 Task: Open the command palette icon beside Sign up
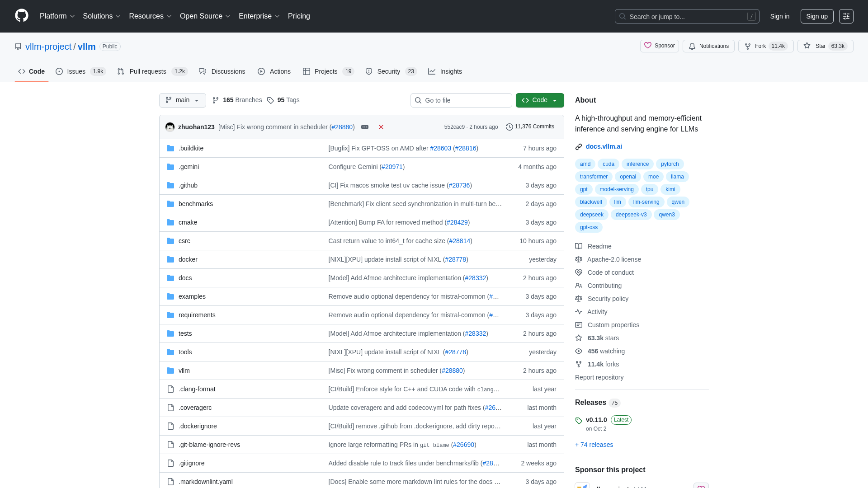846,16
